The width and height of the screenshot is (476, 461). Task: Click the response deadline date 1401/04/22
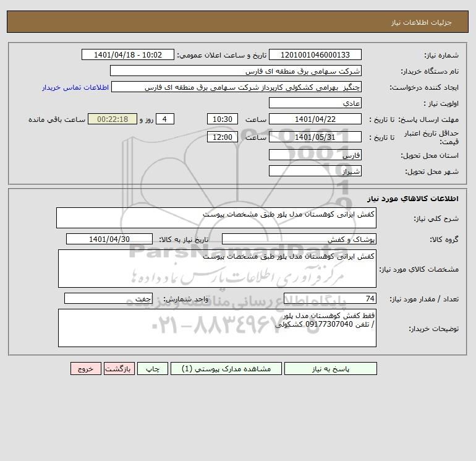click(315, 119)
